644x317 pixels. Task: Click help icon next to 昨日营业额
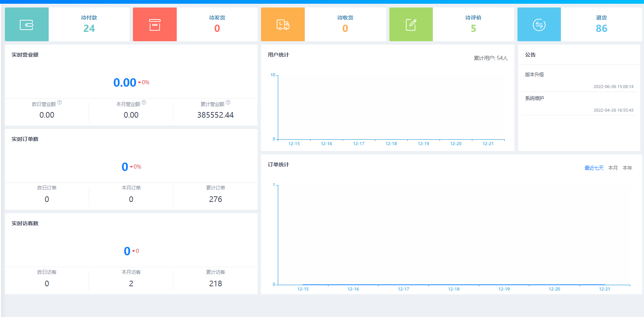pyautogui.click(x=60, y=102)
